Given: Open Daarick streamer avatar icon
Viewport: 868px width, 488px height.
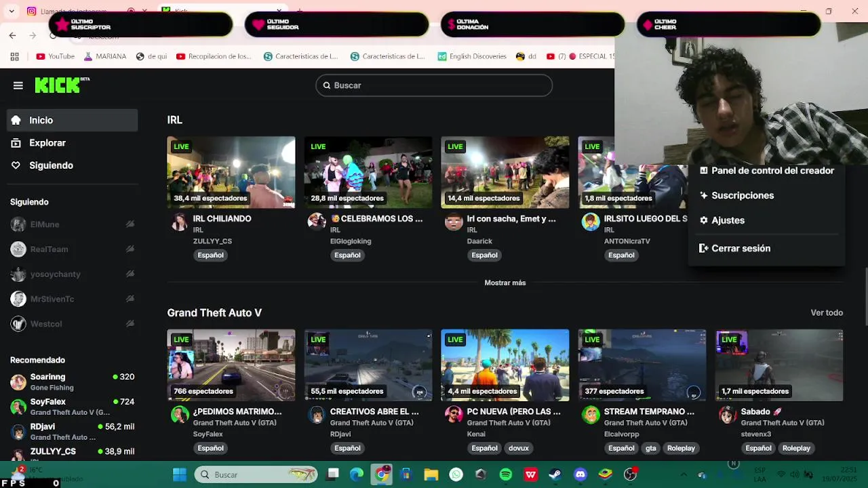Looking at the screenshot, I should click(454, 222).
